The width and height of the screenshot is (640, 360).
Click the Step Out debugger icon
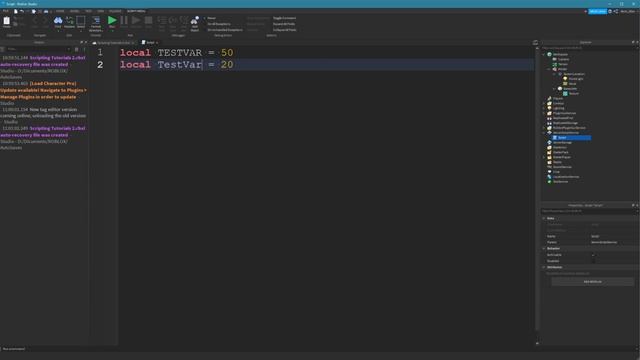184,20
